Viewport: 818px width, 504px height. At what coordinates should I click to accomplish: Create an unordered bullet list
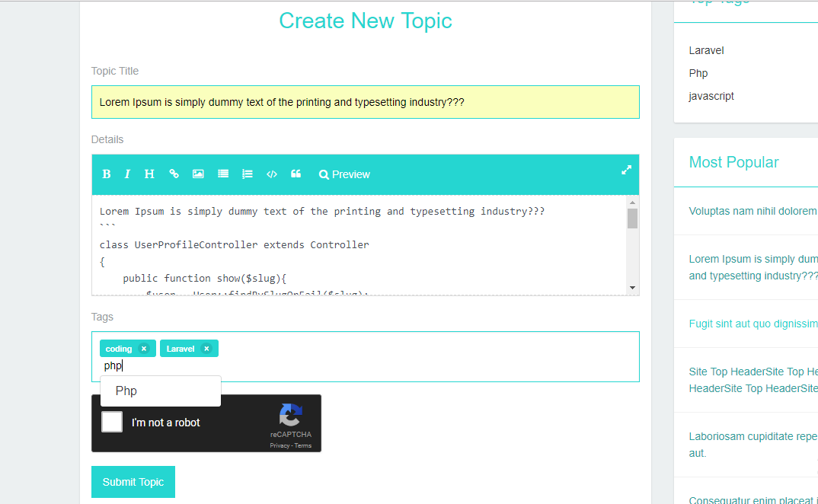click(x=223, y=174)
